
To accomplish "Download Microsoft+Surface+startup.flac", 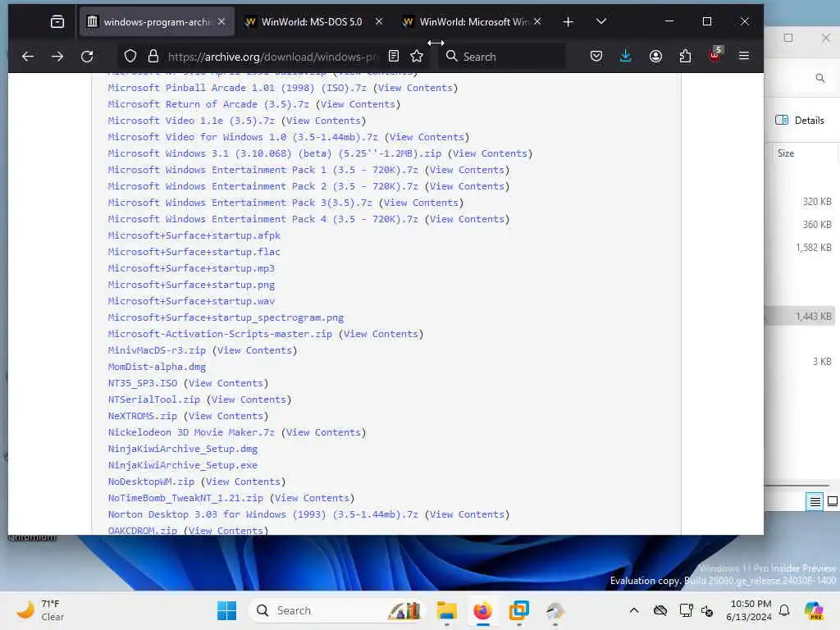I will (x=194, y=252).
